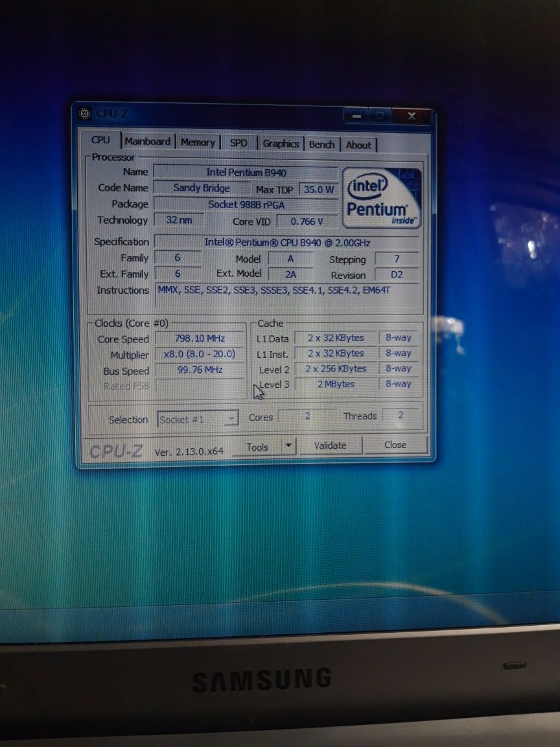Image resolution: width=560 pixels, height=747 pixels.
Task: Click the L1 Data value 2 x 32 KBytes
Action: click(336, 338)
